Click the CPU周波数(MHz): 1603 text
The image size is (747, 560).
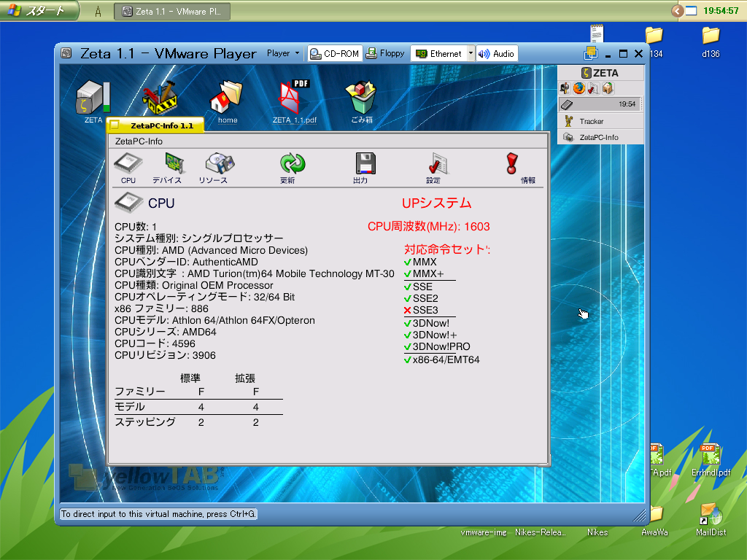(429, 227)
